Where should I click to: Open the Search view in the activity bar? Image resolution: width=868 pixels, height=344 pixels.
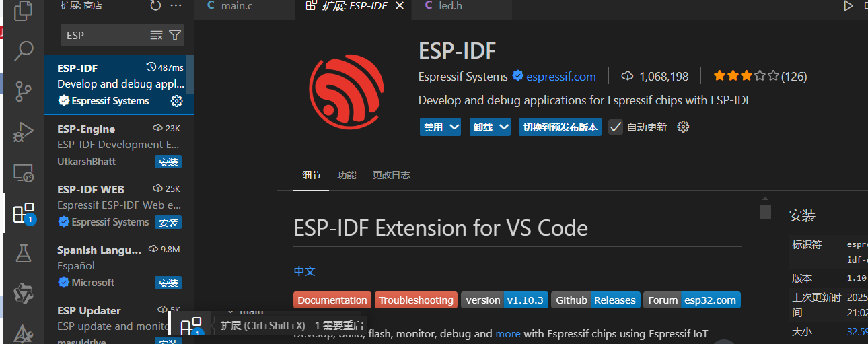[x=24, y=50]
